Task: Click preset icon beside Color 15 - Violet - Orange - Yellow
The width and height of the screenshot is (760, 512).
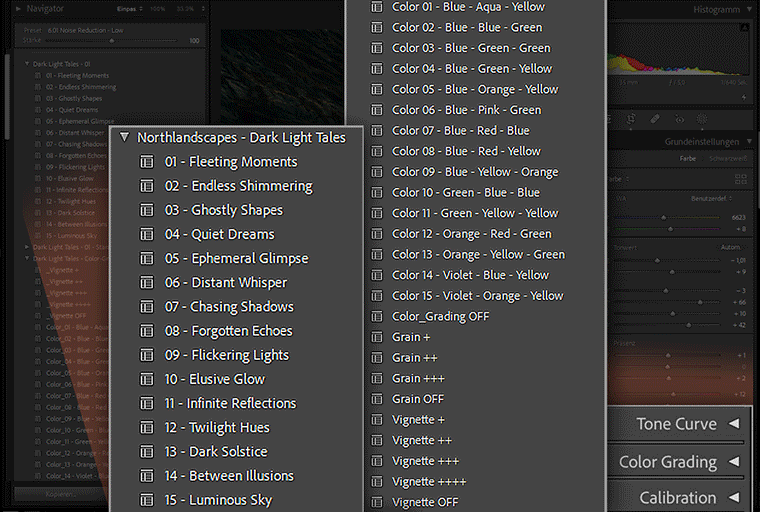Action: click(x=377, y=296)
